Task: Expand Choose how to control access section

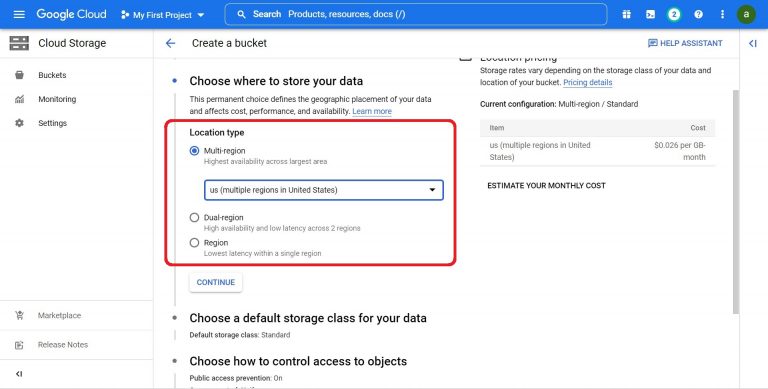Action: click(298, 362)
